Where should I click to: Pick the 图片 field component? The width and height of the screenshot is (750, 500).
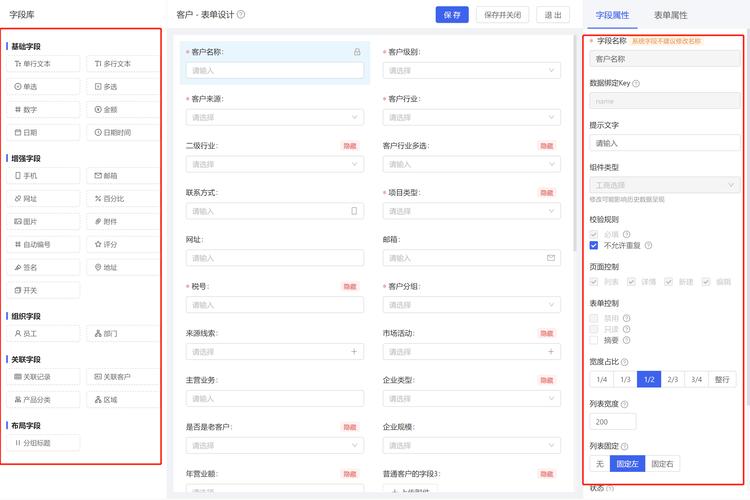click(43, 222)
